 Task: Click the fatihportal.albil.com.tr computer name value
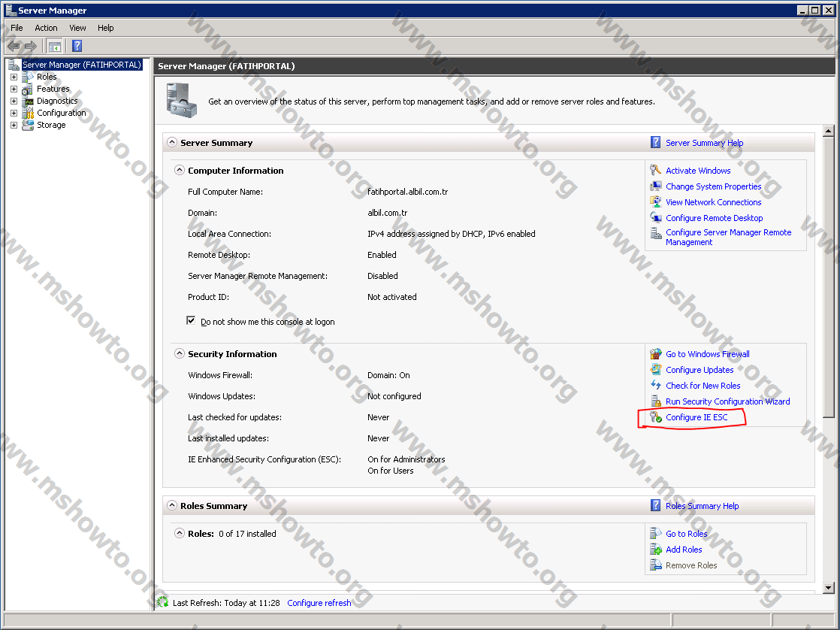click(x=408, y=192)
